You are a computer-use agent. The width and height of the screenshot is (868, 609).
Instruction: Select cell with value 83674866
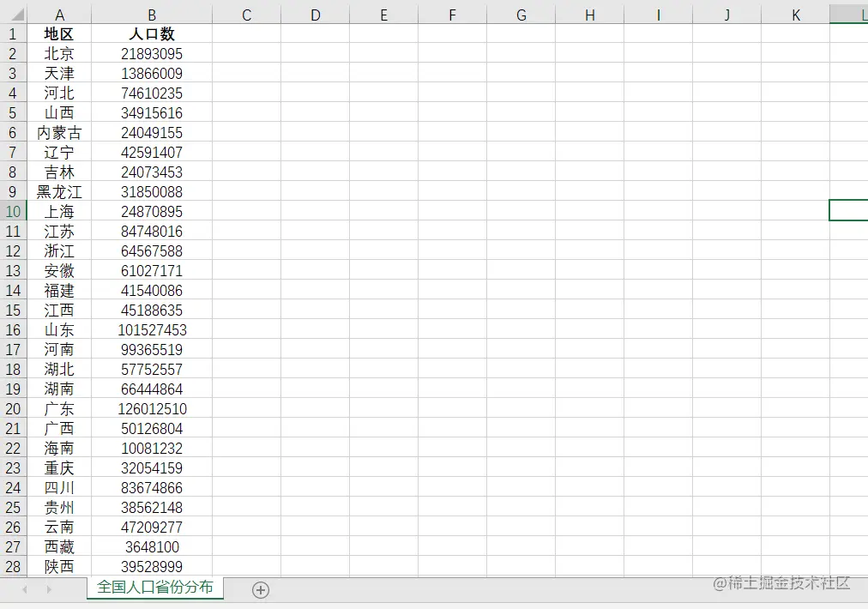[152, 488]
